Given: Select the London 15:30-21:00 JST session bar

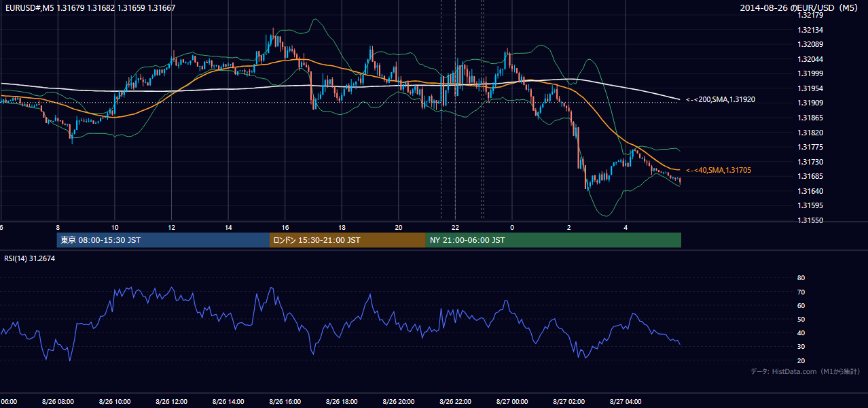Looking at the screenshot, I should coord(348,240).
